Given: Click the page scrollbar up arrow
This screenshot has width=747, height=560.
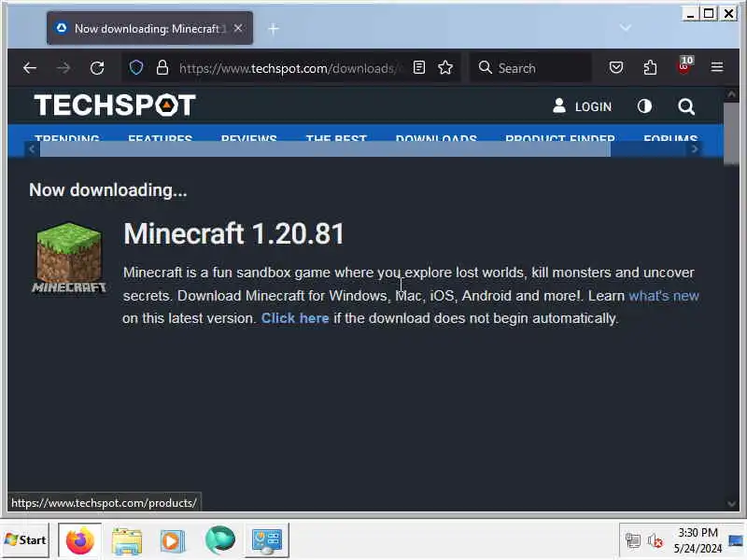Looking at the screenshot, I should [x=731, y=94].
